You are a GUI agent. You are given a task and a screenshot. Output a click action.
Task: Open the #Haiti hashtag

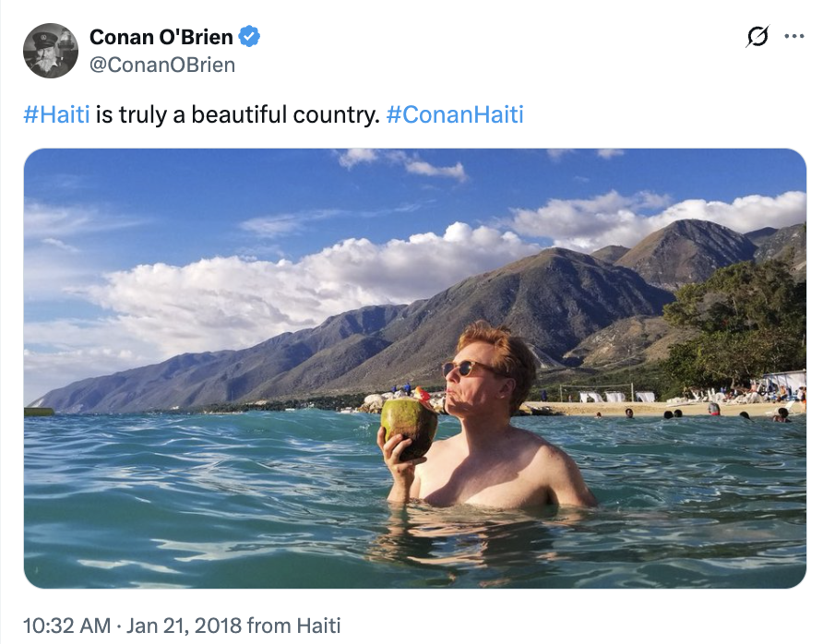click(x=56, y=115)
